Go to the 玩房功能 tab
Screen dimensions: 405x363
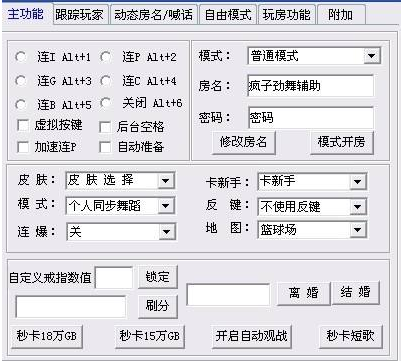click(286, 14)
